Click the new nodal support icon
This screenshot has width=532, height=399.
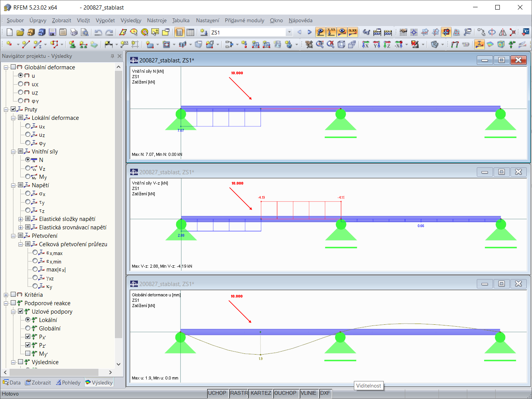tap(72, 44)
